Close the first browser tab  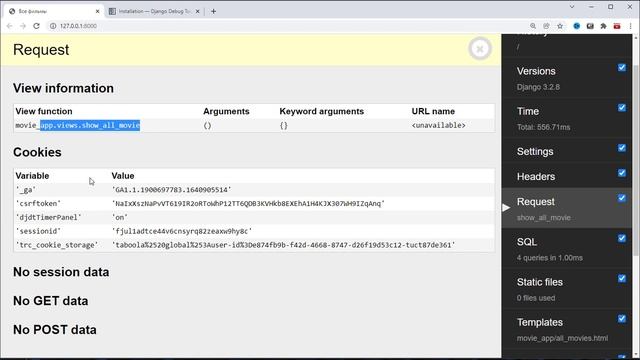[x=98, y=11]
